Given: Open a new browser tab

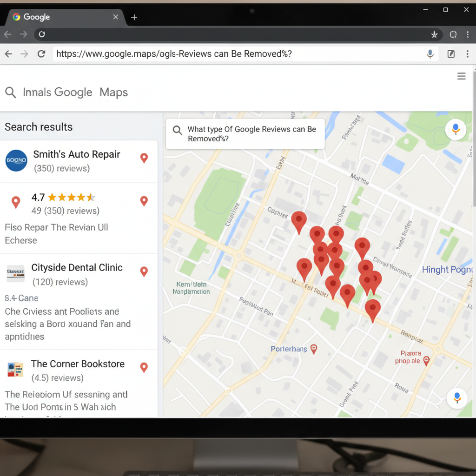Looking at the screenshot, I should point(134,17).
